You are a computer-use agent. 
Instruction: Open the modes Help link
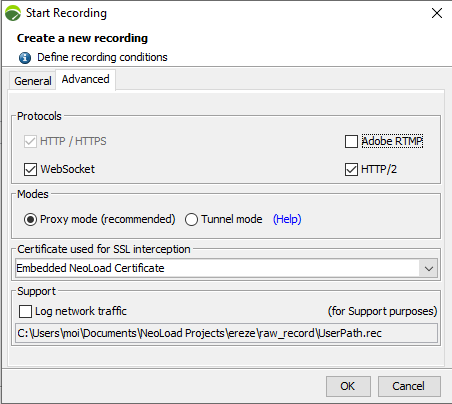click(287, 219)
